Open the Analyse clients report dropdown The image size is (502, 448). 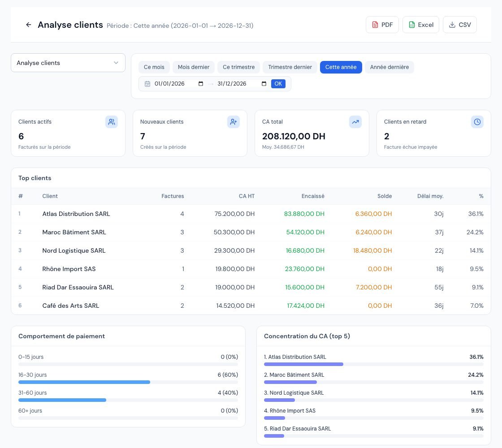click(x=68, y=63)
